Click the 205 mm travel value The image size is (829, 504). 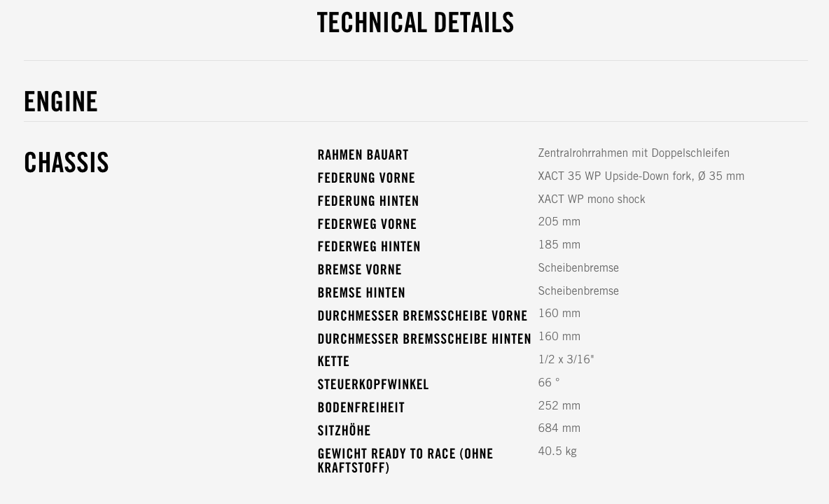(x=559, y=222)
